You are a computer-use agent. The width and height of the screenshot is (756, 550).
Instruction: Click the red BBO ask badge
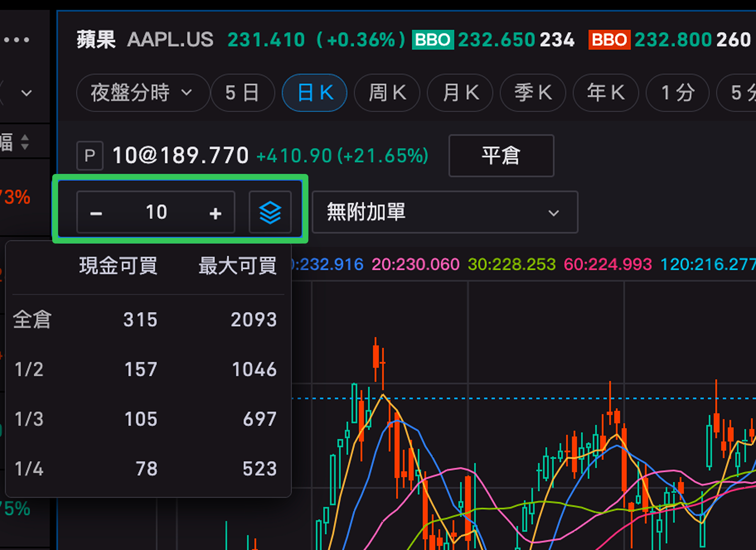609,40
